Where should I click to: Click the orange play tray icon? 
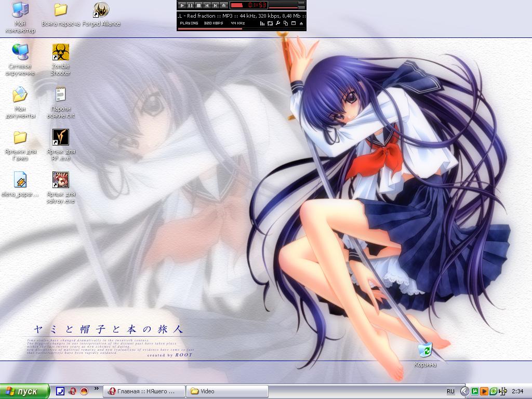pyautogui.click(x=484, y=392)
